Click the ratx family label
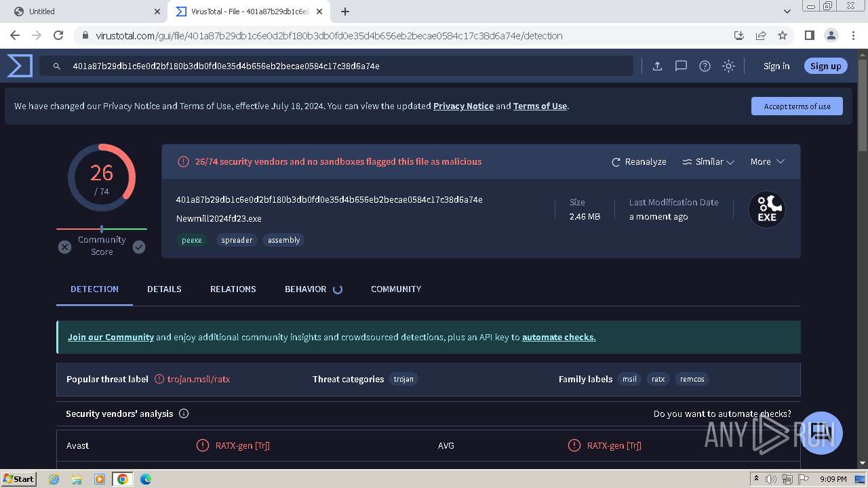This screenshot has height=488, width=868. pyautogui.click(x=658, y=379)
